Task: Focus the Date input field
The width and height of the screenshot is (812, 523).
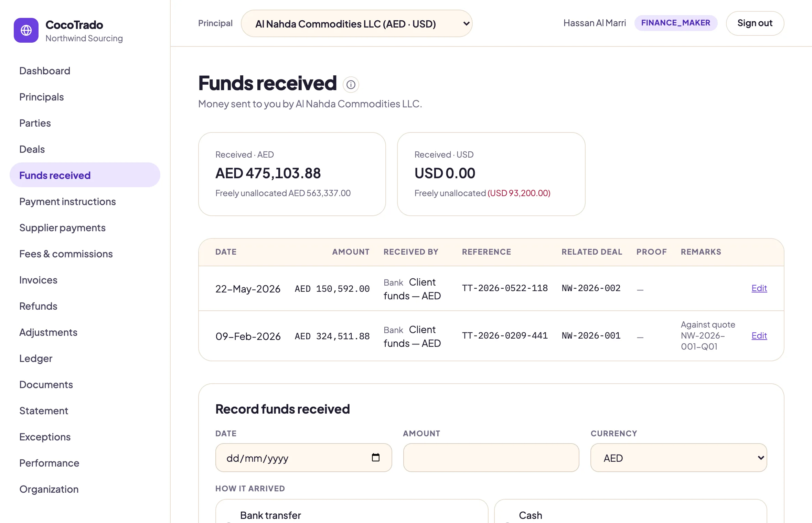Action: click(x=303, y=458)
